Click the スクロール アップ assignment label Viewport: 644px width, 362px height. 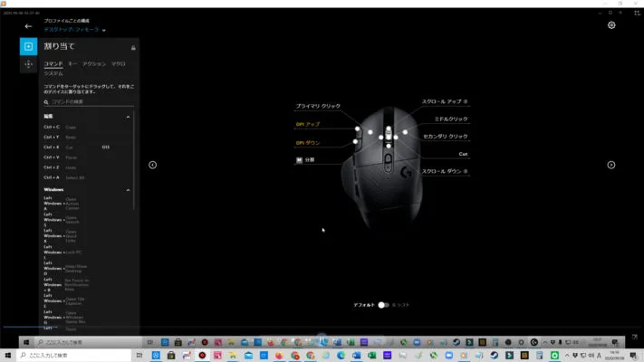coord(445,101)
